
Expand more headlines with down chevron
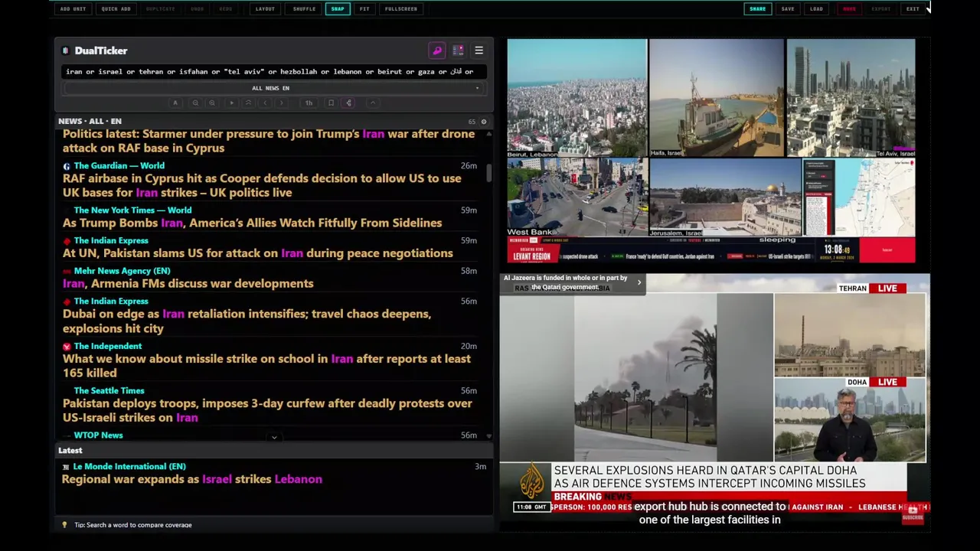coord(274,437)
